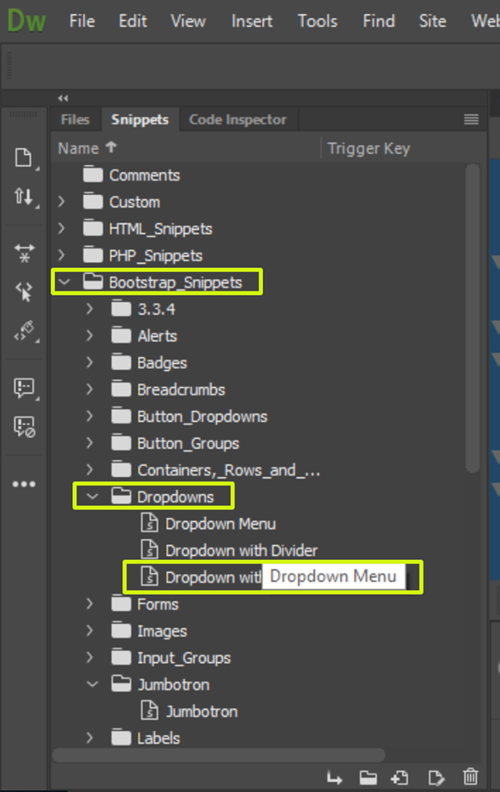Image resolution: width=500 pixels, height=792 pixels.
Task: Click the Trigger Key column header
Action: (x=369, y=148)
